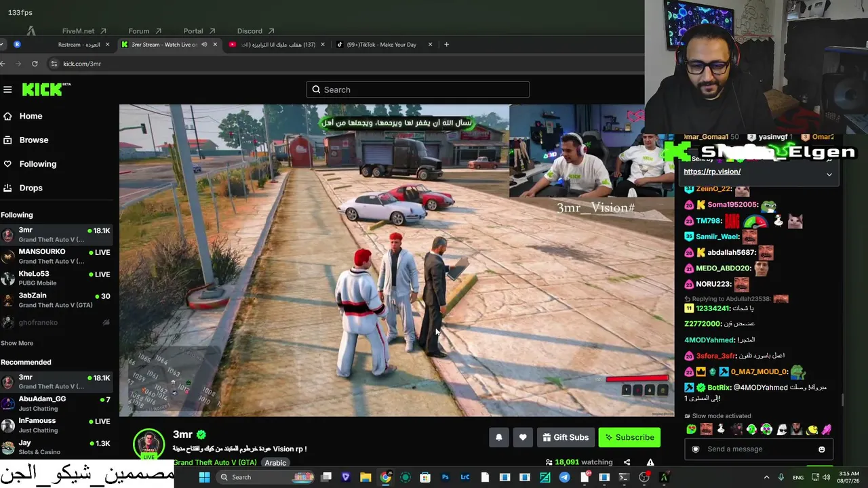This screenshot has width=868, height=488.
Task: Open Jay Slots & Casino channel
Action: click(56, 447)
